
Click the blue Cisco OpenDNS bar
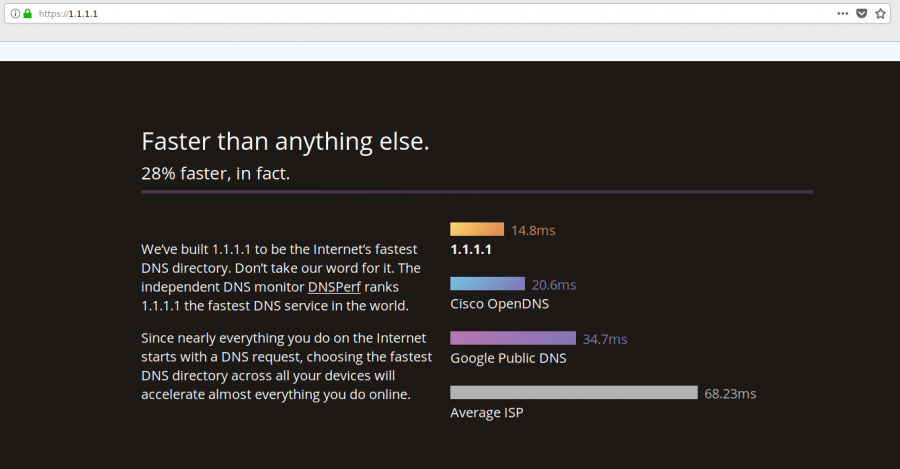487,284
